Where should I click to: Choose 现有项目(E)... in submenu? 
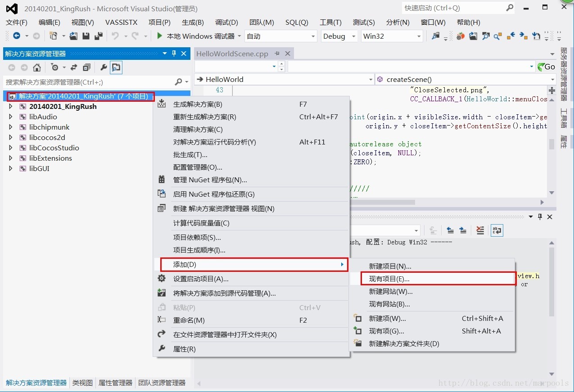pyautogui.click(x=438, y=279)
